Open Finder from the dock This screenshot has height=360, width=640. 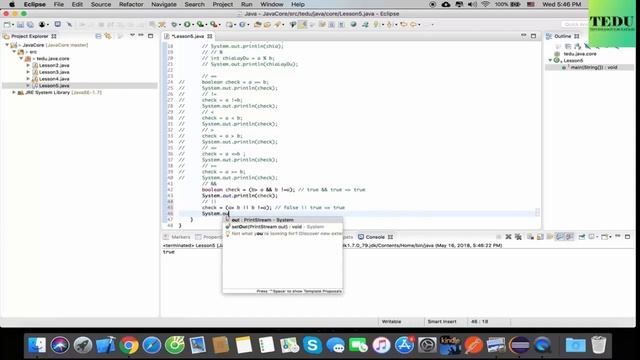pyautogui.click(x=37, y=345)
